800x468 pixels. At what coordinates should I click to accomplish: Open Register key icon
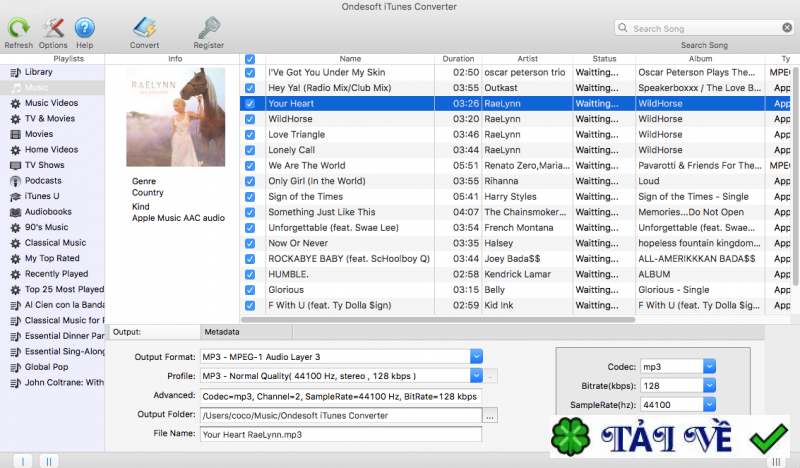pyautogui.click(x=209, y=28)
